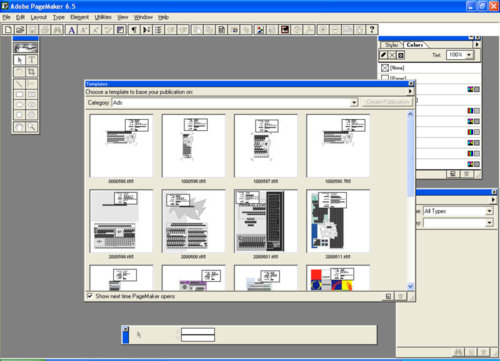The width and height of the screenshot is (500, 361).
Task: Select the Rectangle frame tool
Action: 31,94
